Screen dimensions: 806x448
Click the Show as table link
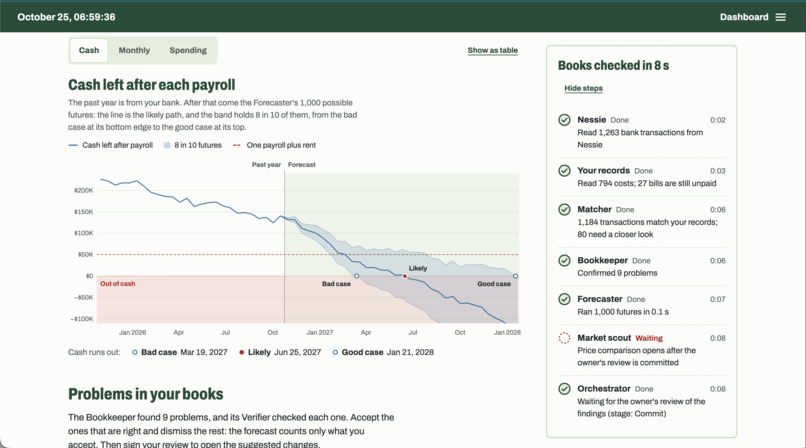[x=492, y=50]
